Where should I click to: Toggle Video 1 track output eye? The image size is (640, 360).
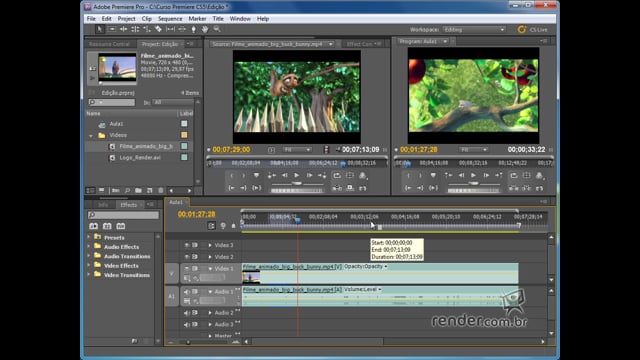pyautogui.click(x=187, y=269)
